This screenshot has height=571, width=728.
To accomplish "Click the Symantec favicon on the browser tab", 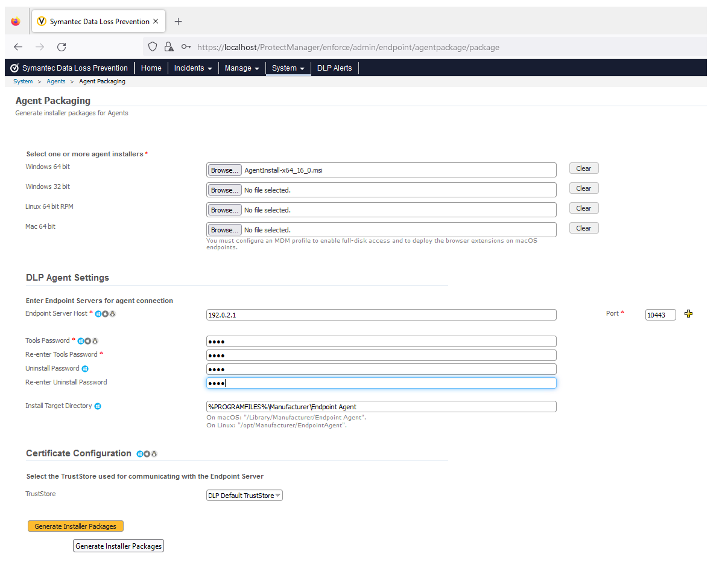I will pos(42,22).
